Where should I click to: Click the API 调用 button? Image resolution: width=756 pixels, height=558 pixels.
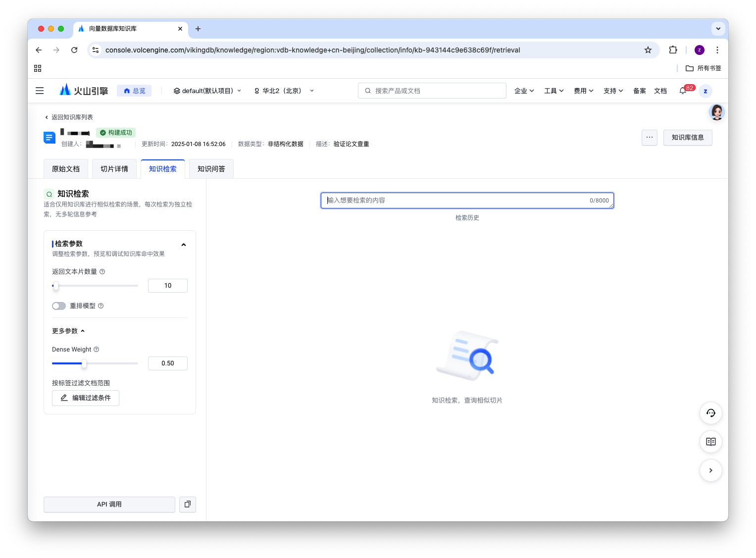109,504
